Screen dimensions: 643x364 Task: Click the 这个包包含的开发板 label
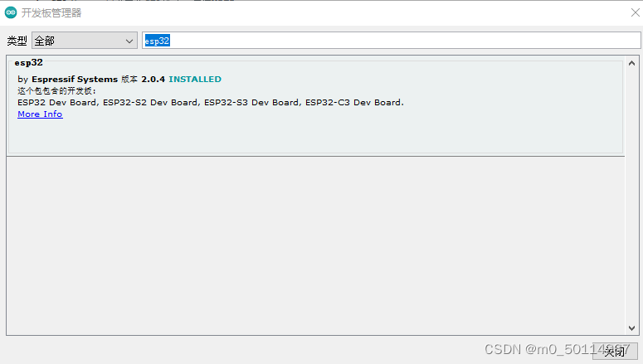56,90
